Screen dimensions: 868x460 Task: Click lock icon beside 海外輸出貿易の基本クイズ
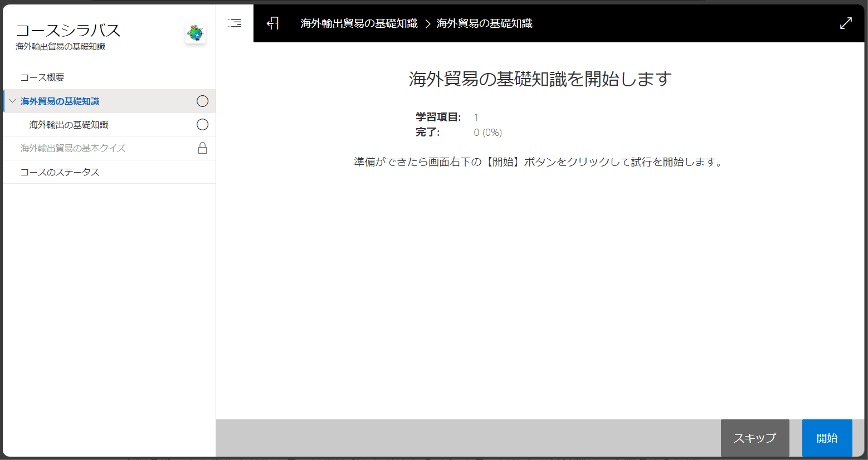[x=203, y=148]
